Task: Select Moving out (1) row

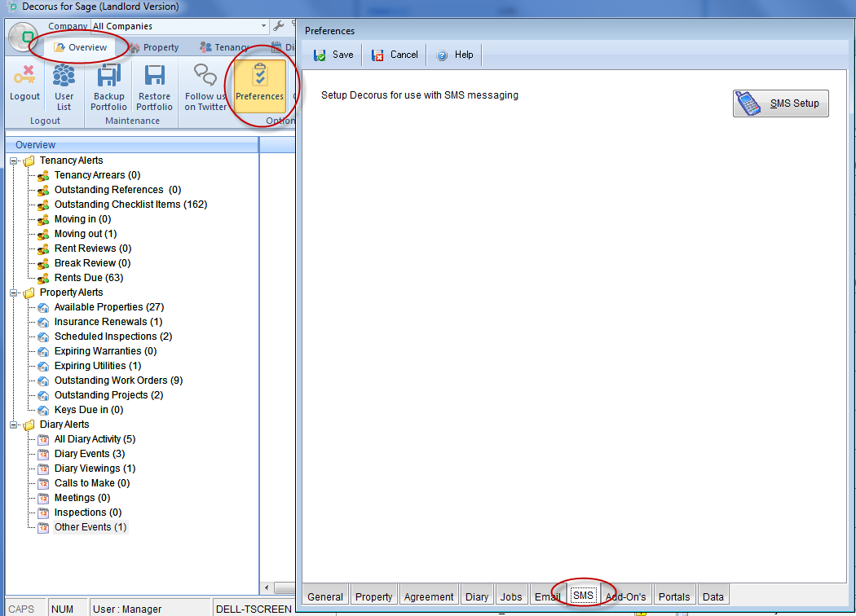Action: pyautogui.click(x=86, y=234)
